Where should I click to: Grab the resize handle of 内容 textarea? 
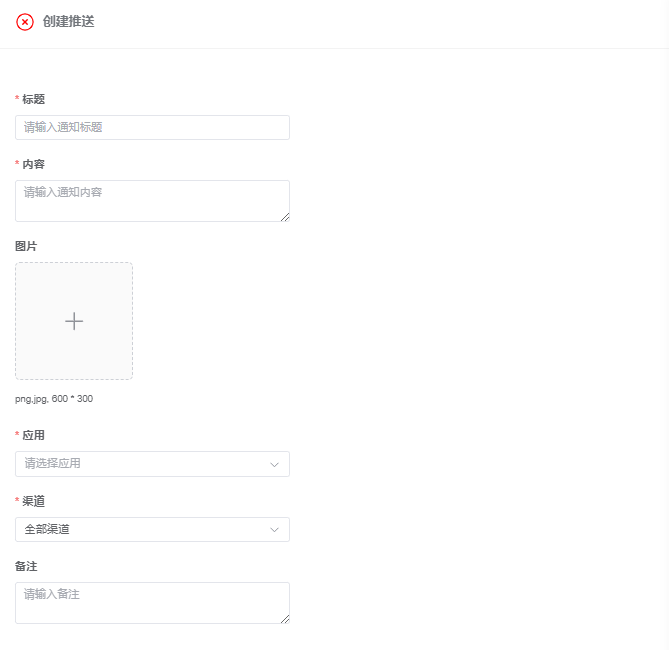285,217
